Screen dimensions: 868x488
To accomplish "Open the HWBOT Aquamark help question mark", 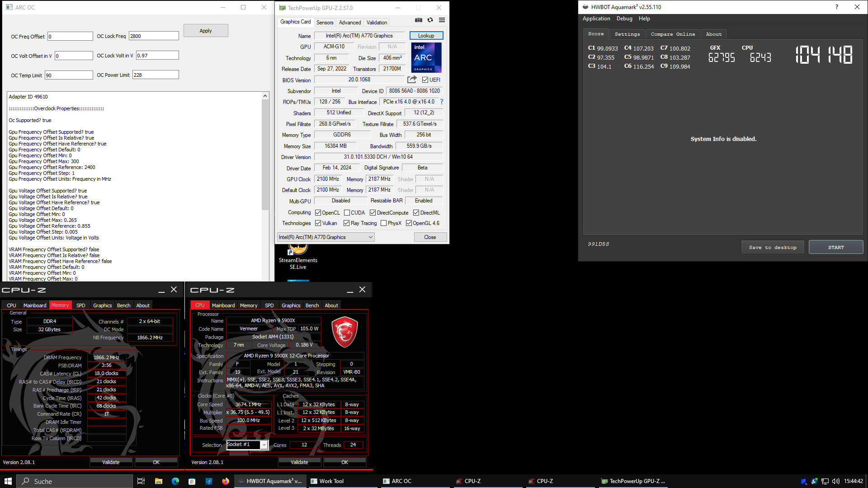I will pyautogui.click(x=837, y=7).
